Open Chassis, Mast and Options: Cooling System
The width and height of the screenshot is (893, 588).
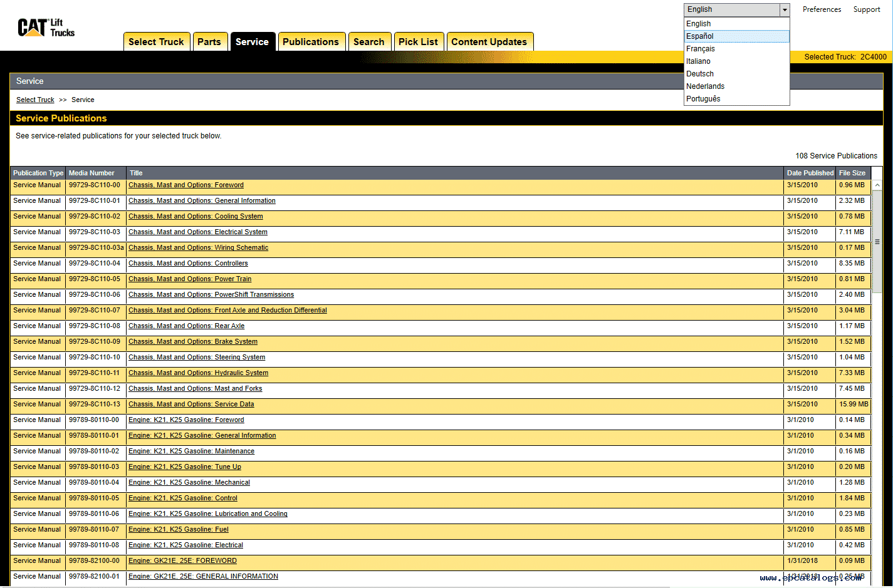[196, 217]
